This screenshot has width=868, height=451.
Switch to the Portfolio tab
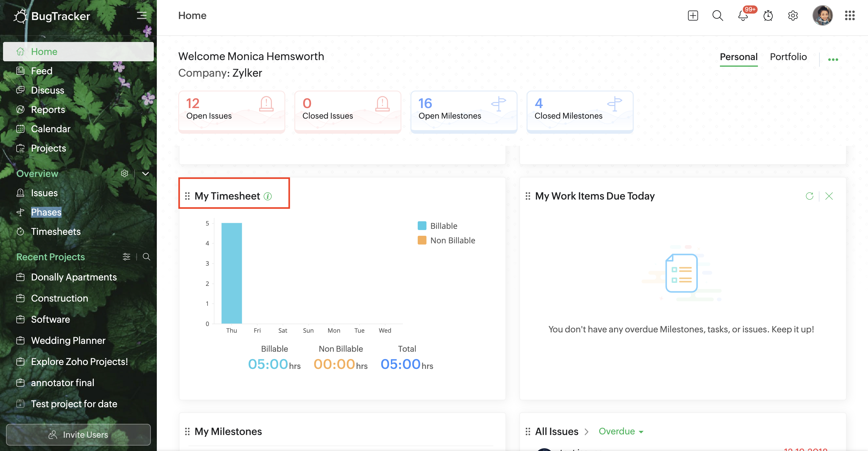click(788, 57)
